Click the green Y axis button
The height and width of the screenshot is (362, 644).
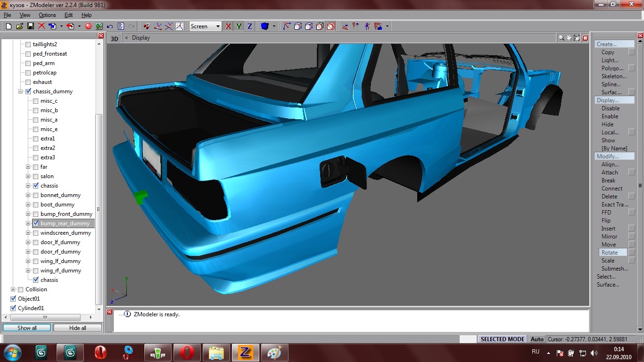[239, 26]
